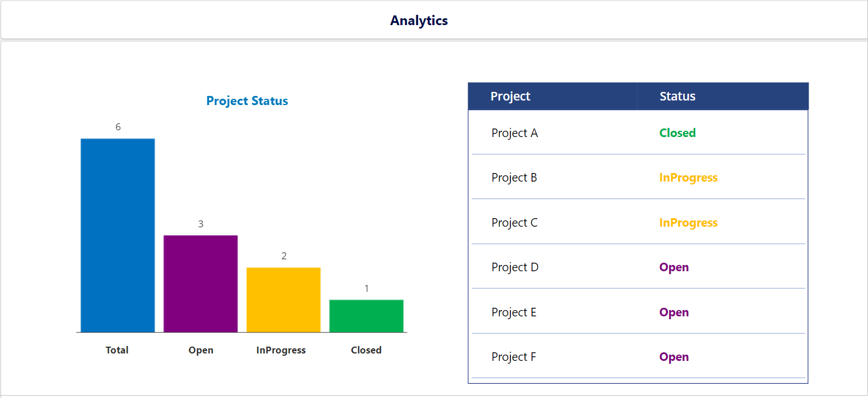Click the Project B row
This screenshot has height=398, width=868.
(514, 177)
